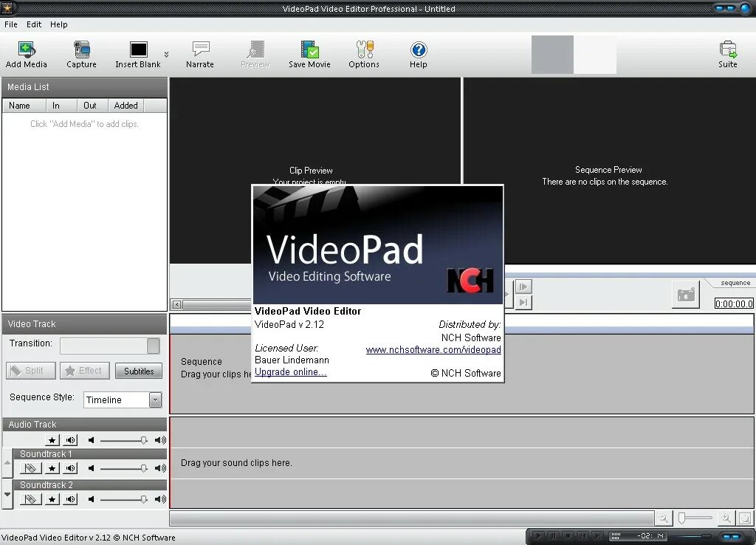Click the sequence timecode field 0:00:00.0
Viewport: 756px width, 545px height.
[x=734, y=304]
